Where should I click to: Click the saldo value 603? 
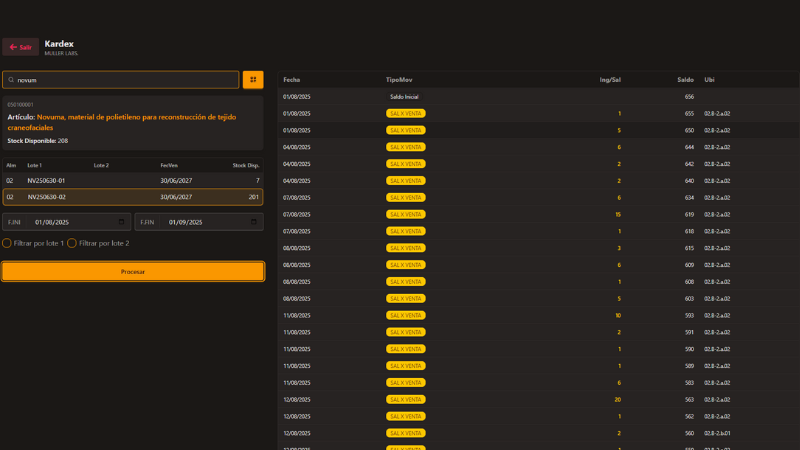689,299
